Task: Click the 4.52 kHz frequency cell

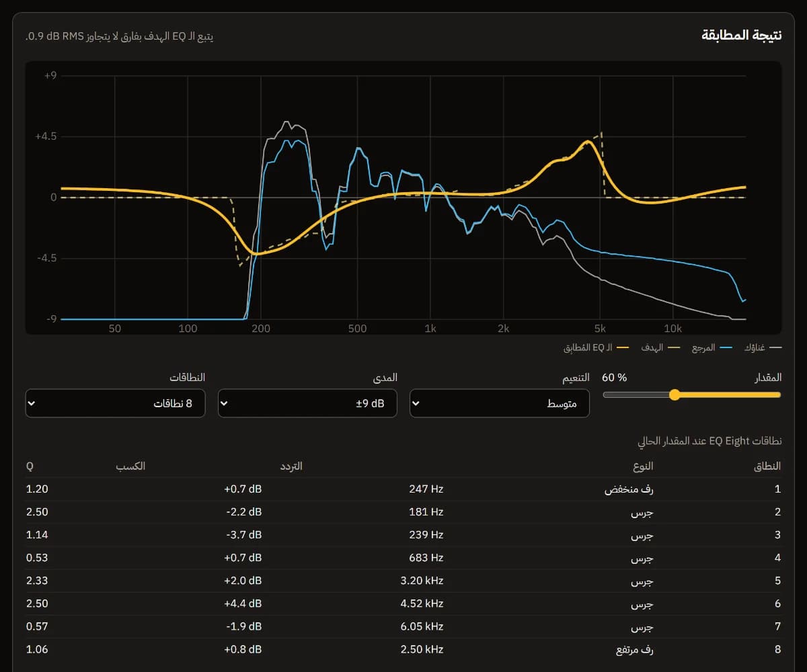Action: click(422, 603)
